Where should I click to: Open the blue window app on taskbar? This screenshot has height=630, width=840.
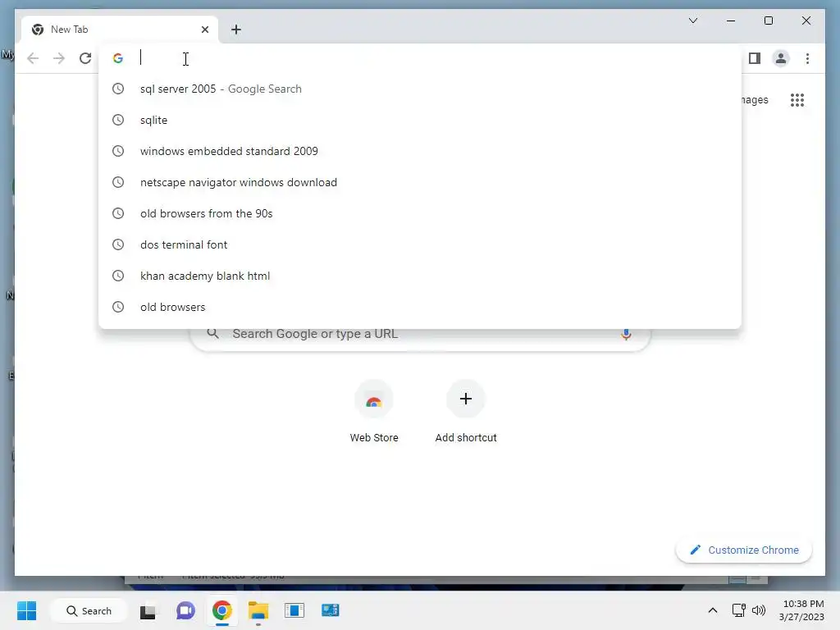[294, 610]
